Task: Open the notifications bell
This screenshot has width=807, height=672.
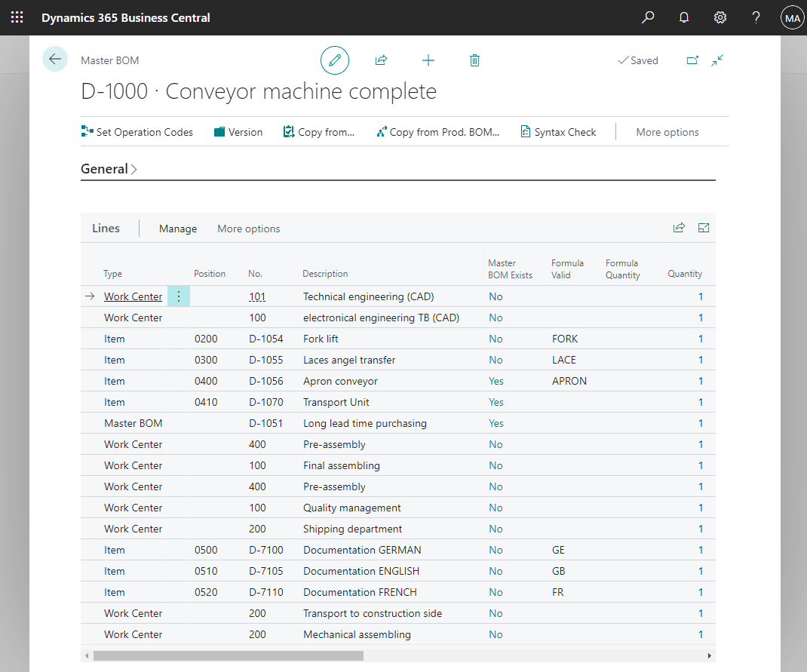Action: [684, 17]
